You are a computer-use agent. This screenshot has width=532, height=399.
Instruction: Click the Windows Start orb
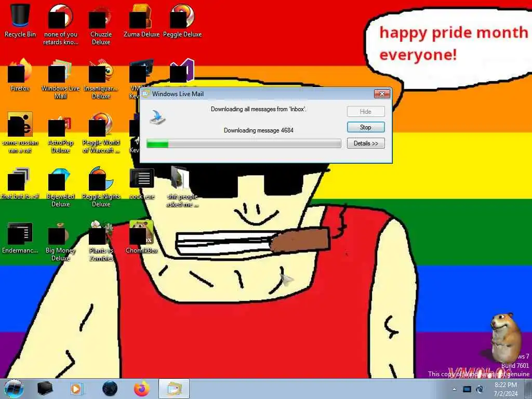[14, 389]
